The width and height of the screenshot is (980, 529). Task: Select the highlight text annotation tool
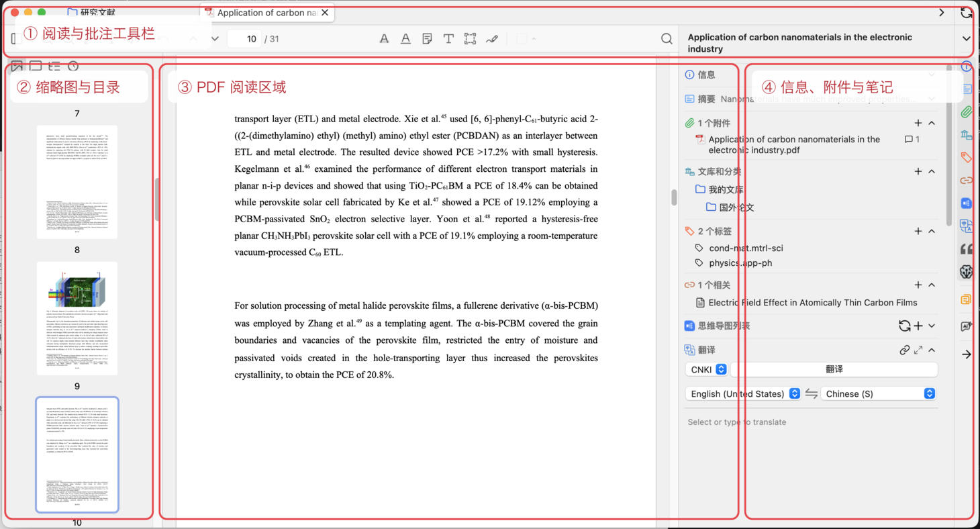[x=384, y=39]
